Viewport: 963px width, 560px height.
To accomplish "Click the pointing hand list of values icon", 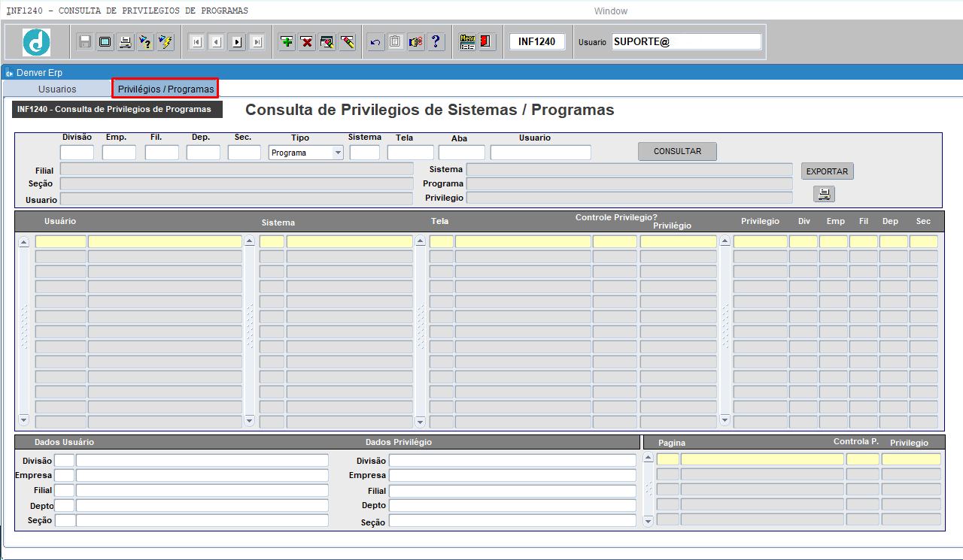I will [415, 42].
